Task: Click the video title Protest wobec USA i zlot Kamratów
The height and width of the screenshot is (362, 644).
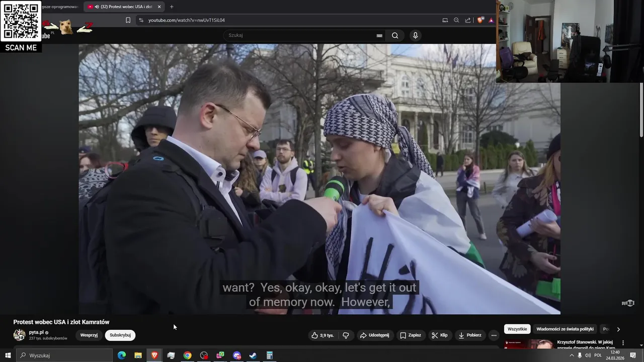Action: click(61, 322)
